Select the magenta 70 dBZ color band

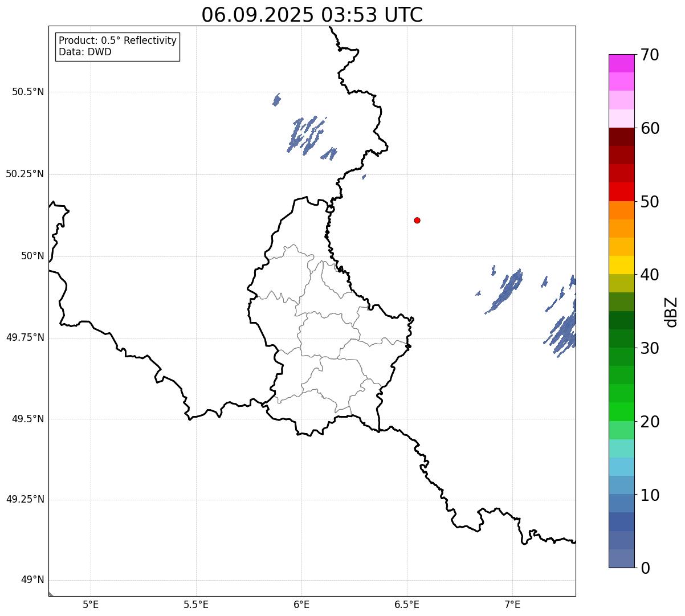point(621,63)
